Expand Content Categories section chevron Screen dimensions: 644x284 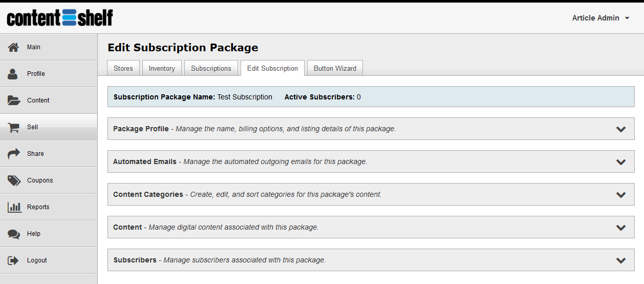tap(621, 195)
